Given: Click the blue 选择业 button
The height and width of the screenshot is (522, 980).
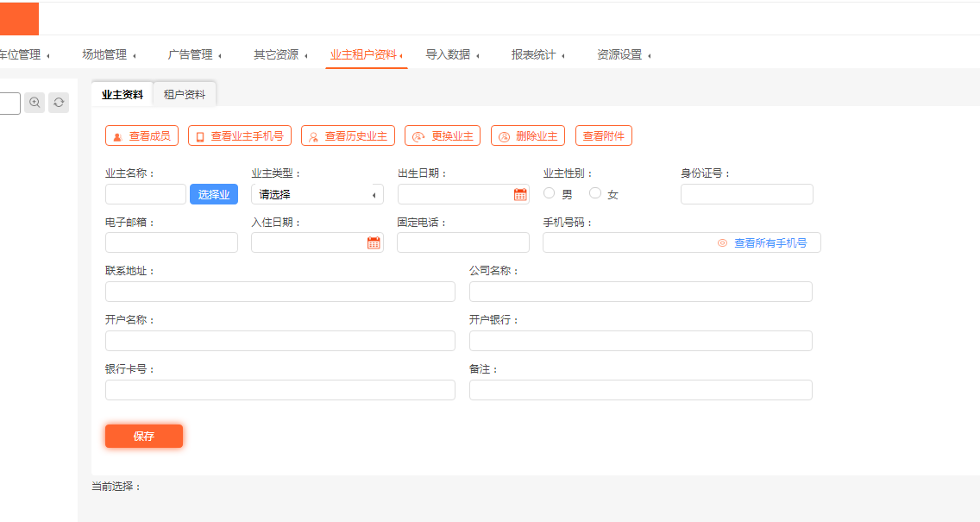Looking at the screenshot, I should pyautogui.click(x=214, y=194).
